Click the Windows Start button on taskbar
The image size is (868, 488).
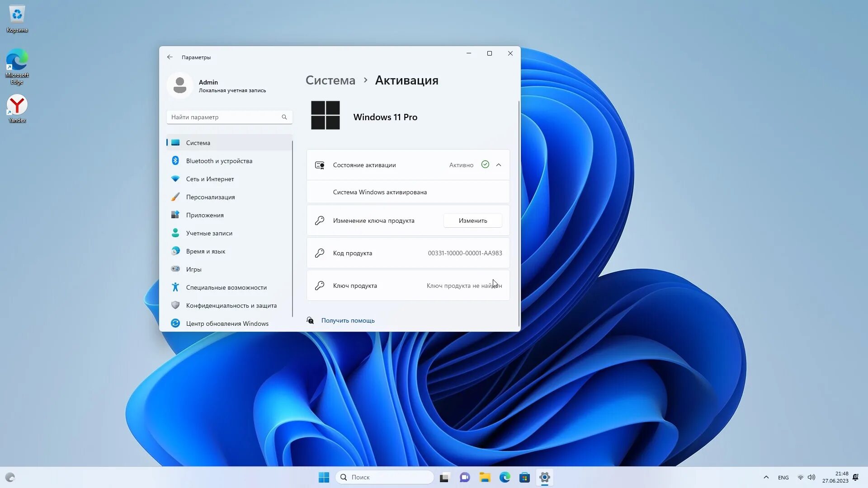pyautogui.click(x=324, y=477)
